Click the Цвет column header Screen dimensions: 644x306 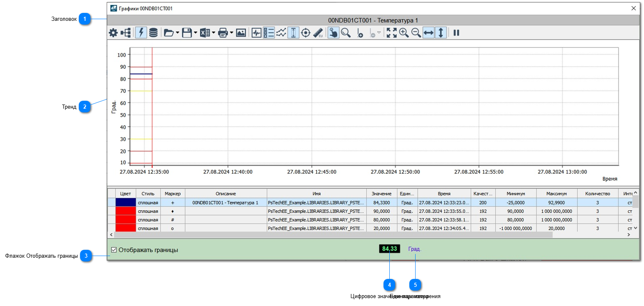[125, 194]
